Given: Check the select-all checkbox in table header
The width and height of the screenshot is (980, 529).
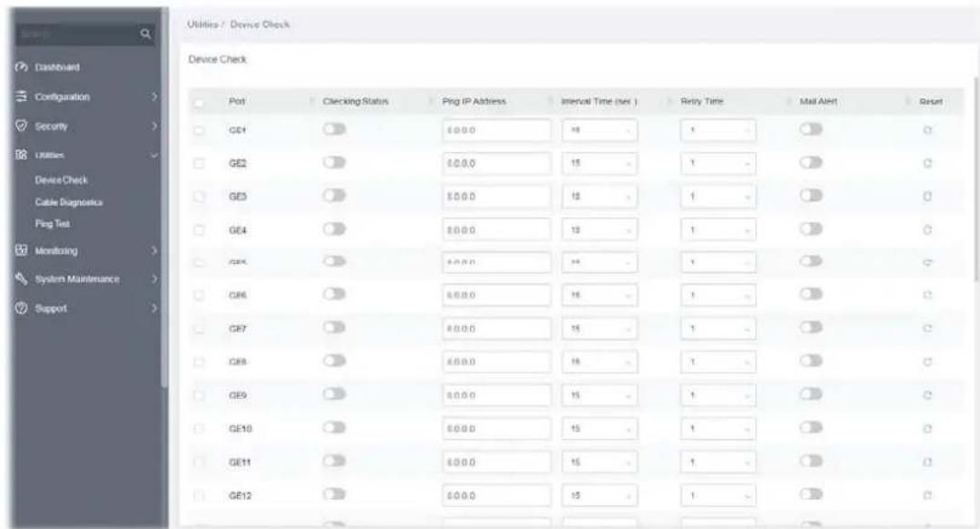Looking at the screenshot, I should [x=199, y=102].
